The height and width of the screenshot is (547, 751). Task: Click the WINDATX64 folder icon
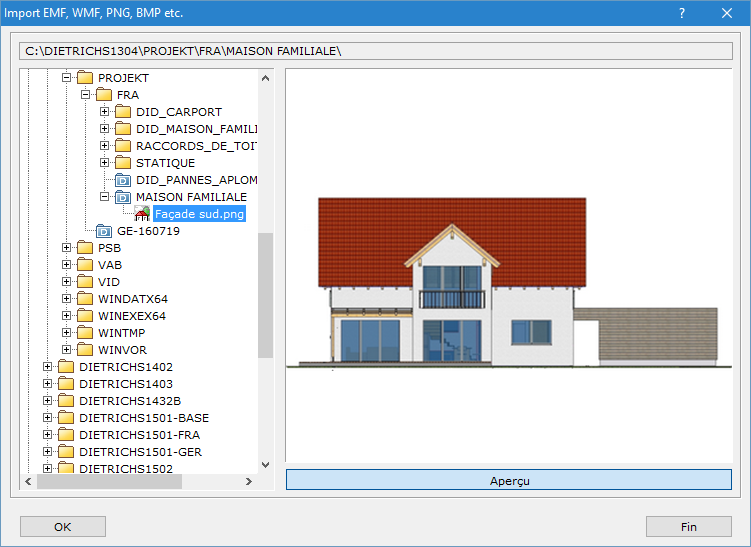tap(85, 299)
